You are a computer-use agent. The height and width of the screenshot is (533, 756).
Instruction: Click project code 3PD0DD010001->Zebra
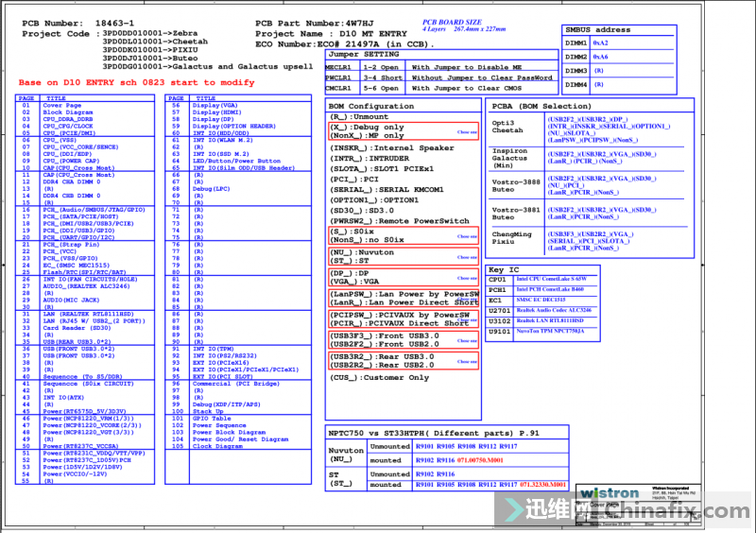tap(150, 33)
